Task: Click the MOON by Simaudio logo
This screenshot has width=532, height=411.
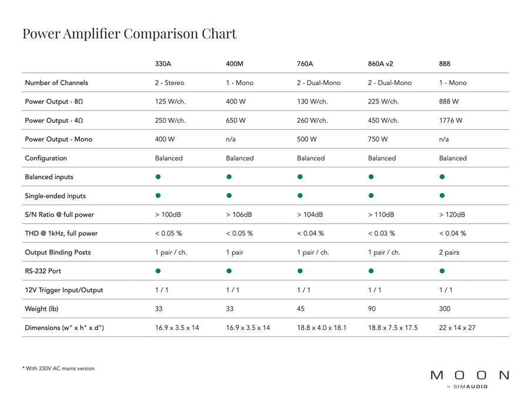Action: click(x=470, y=378)
